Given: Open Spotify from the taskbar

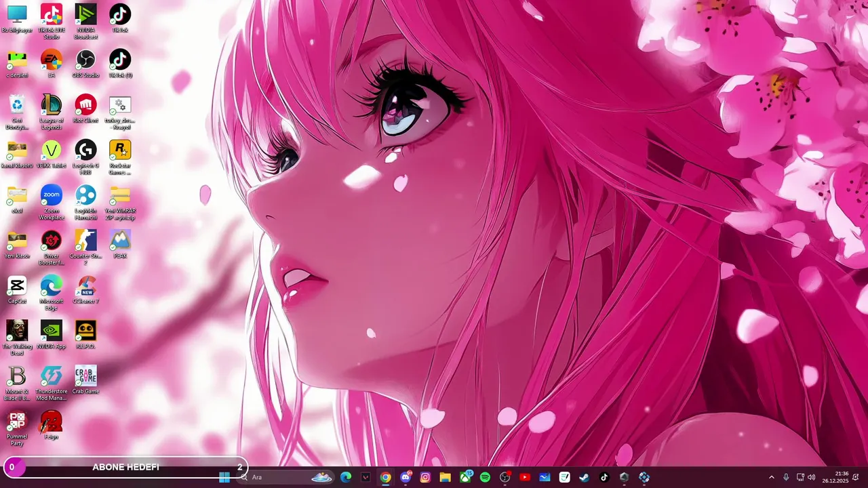Looking at the screenshot, I should click(x=485, y=477).
